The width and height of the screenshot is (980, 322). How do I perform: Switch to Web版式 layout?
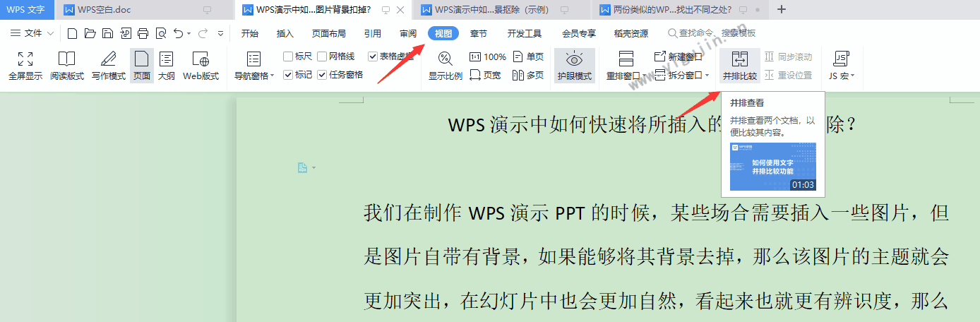[x=201, y=66]
